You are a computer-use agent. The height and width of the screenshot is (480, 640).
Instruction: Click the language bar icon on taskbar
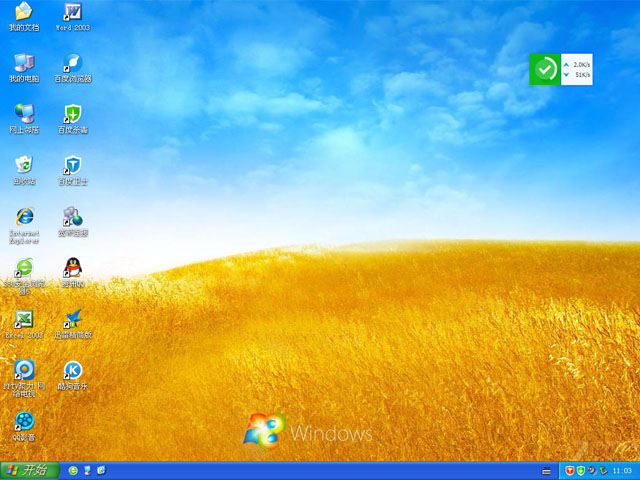pos(546,471)
